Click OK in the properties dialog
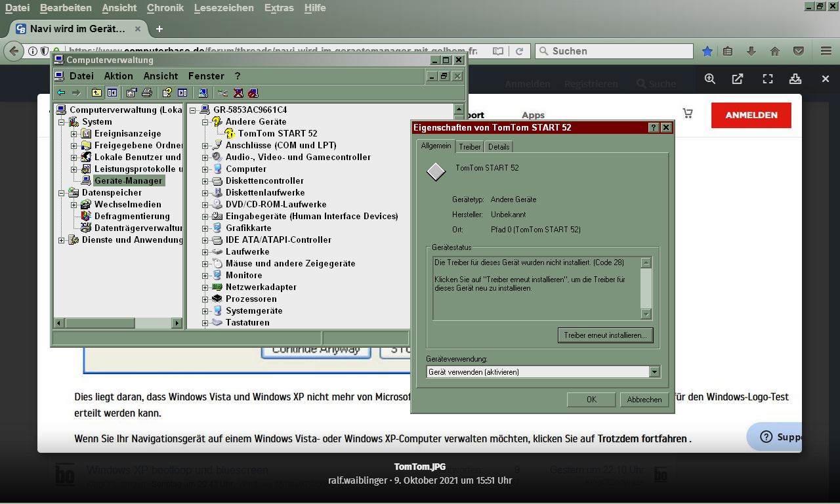The height and width of the screenshot is (504, 840). [x=591, y=400]
